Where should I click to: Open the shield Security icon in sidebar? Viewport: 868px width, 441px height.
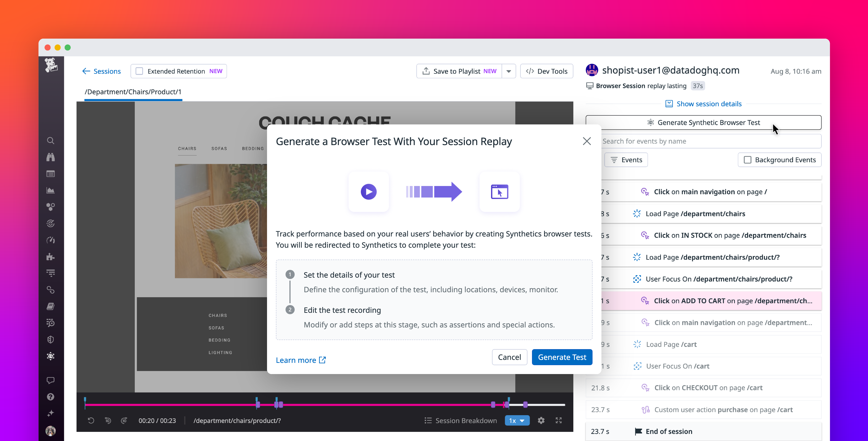[x=50, y=339]
